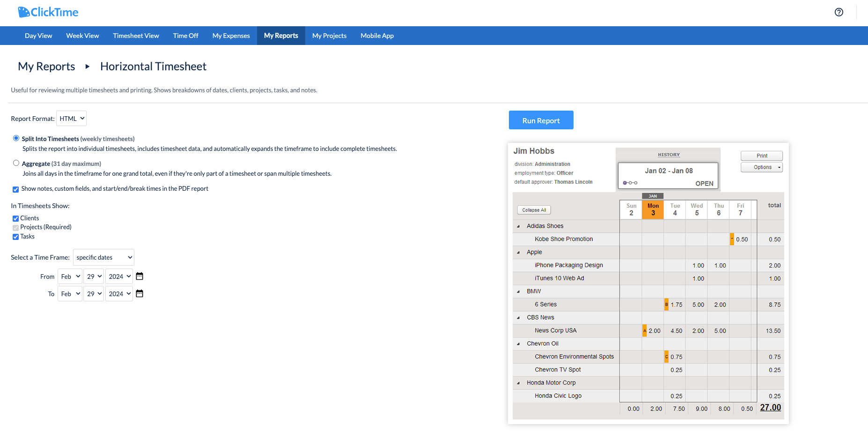Click the Collapse All button
The width and height of the screenshot is (868, 441).
[x=534, y=209]
